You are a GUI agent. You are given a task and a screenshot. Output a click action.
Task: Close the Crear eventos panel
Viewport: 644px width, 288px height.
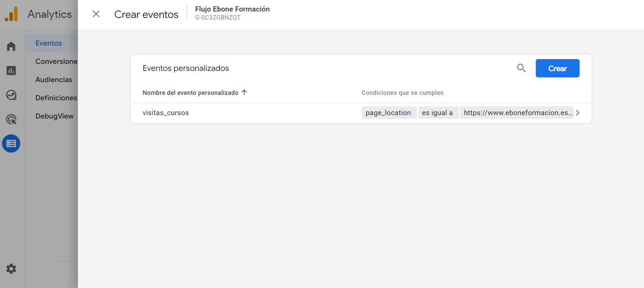tap(96, 14)
